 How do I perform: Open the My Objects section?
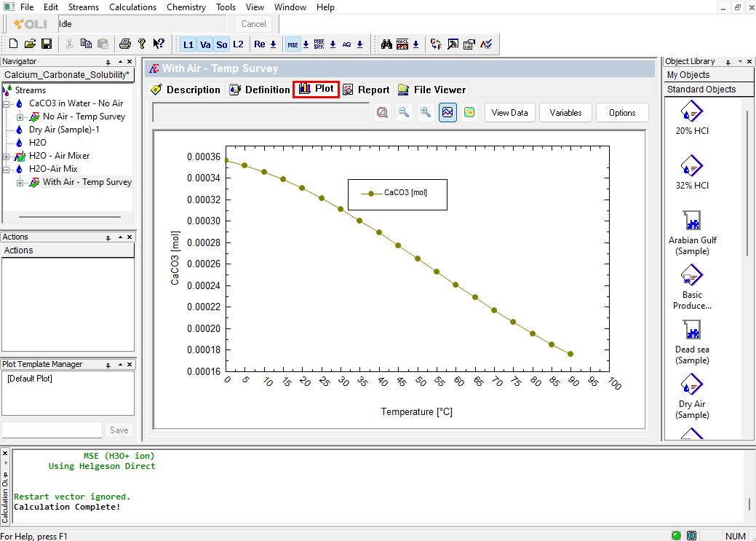pos(709,75)
